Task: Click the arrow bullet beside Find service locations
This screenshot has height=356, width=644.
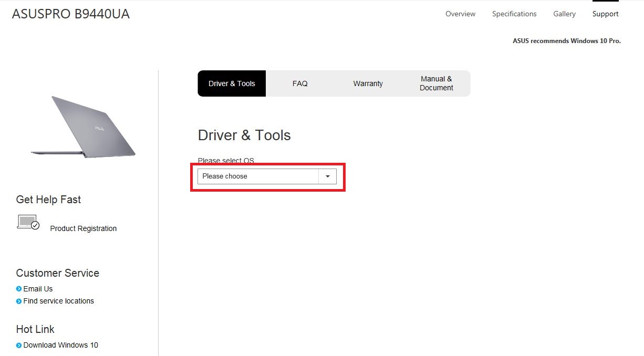Action: pyautogui.click(x=19, y=301)
